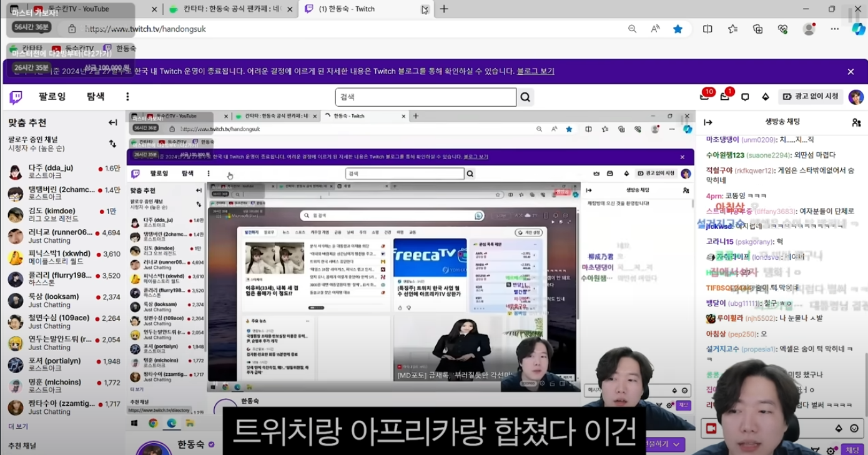868x455 pixels.
Task: Focus the 검색 search input field
Action: [426, 97]
